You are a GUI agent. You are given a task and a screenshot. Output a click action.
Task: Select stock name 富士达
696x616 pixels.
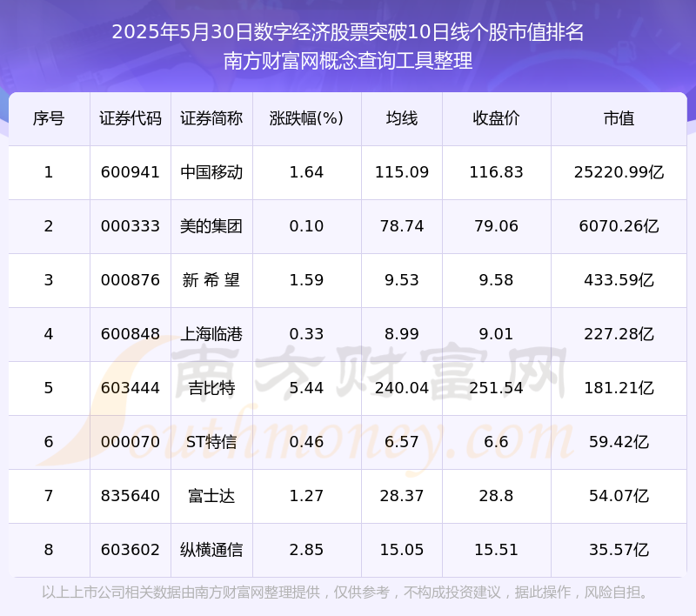tap(211, 496)
